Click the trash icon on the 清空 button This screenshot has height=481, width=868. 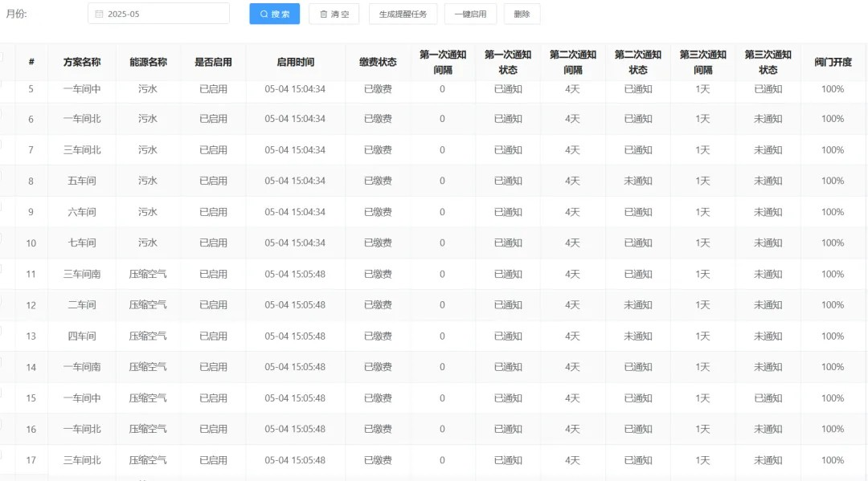[x=323, y=14]
